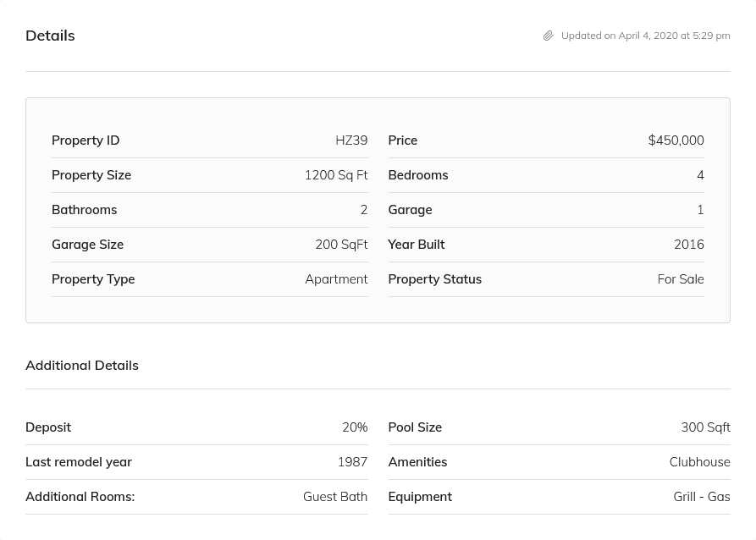756x540 pixels.
Task: Click the Clubhouse amenities value
Action: 699,462
